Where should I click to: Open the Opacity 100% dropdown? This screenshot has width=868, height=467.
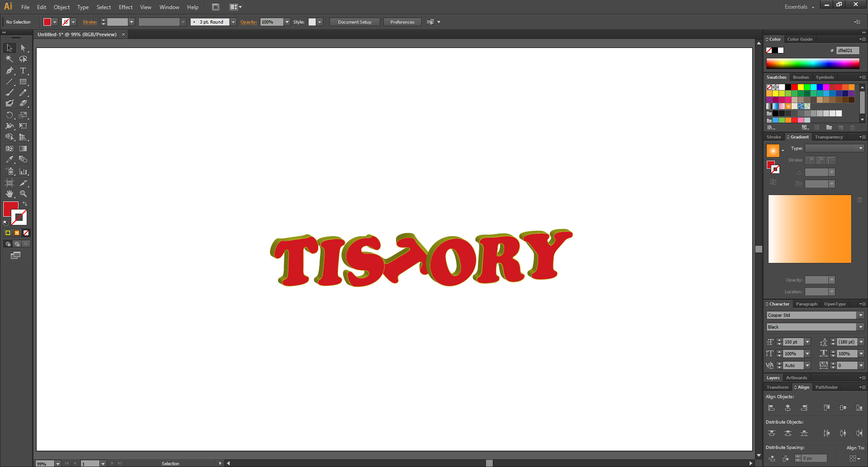tap(287, 22)
